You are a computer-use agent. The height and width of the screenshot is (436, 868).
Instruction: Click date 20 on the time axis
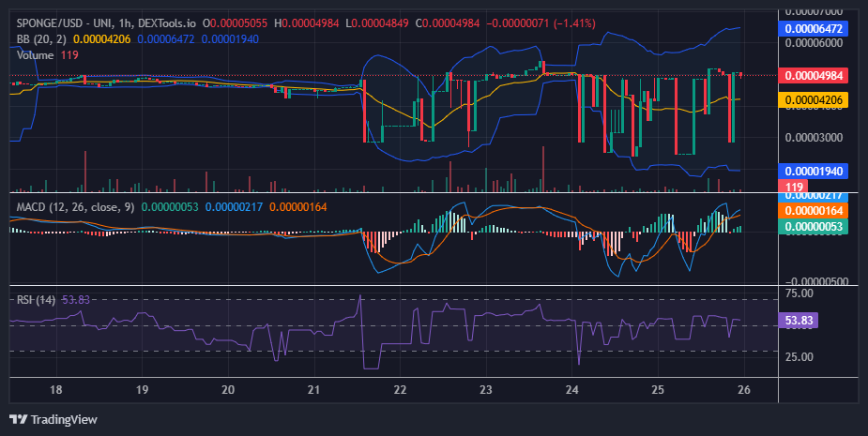pyautogui.click(x=228, y=389)
